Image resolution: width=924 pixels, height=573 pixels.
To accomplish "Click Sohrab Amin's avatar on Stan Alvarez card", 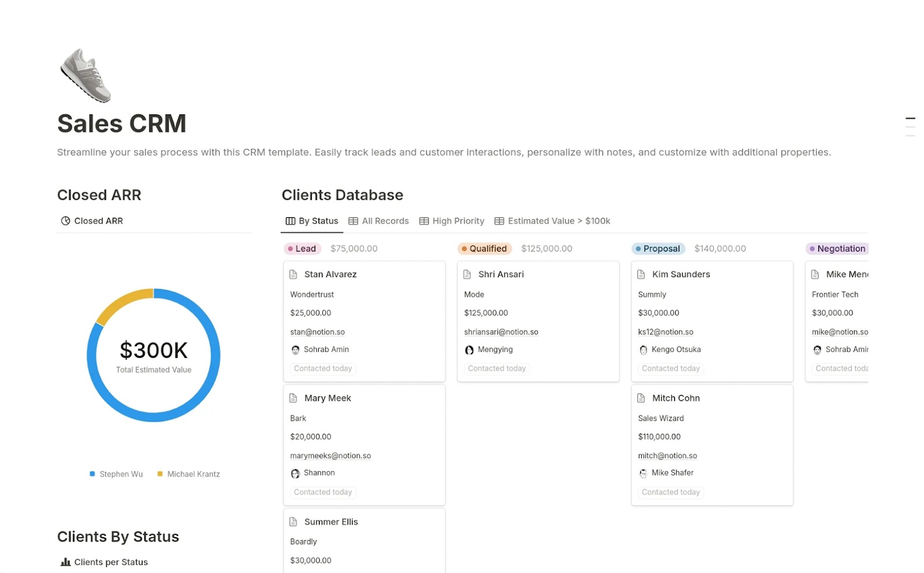I will click(295, 349).
